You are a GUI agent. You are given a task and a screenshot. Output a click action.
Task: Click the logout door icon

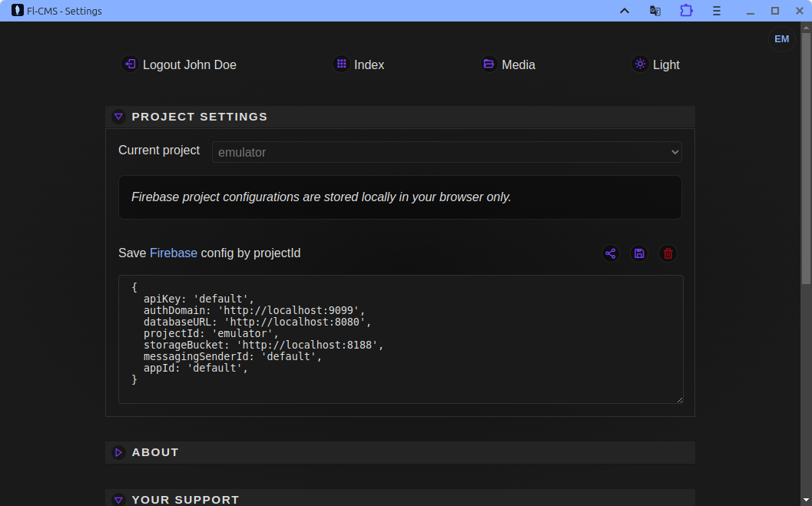129,64
